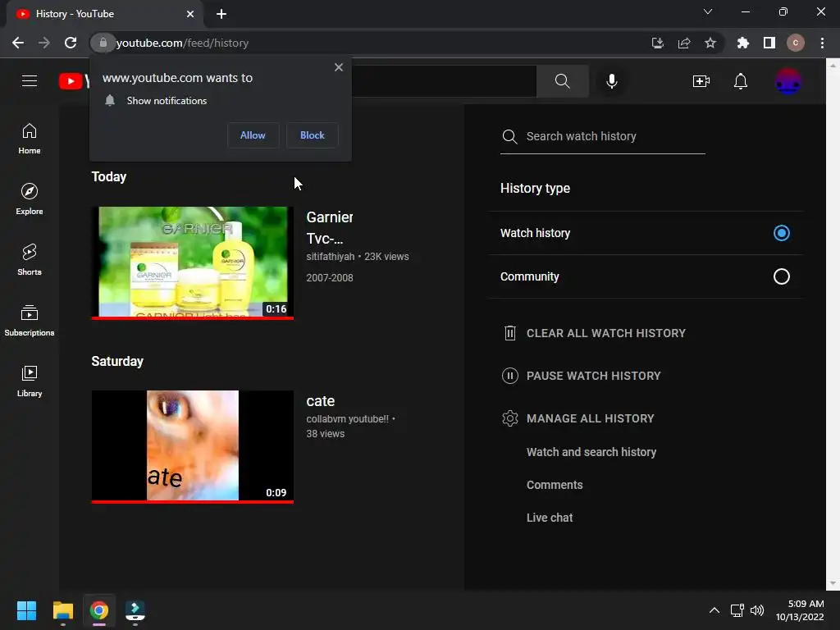Open collabvm youtube!! channel name
The height and width of the screenshot is (630, 840).
347,419
